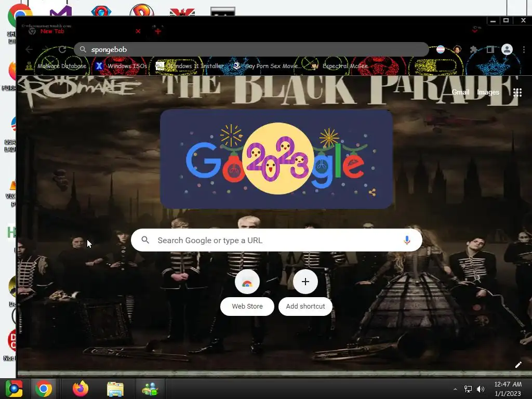Image resolution: width=532 pixels, height=399 pixels.
Task: Open the Chrome three-dot menu
Action: pyautogui.click(x=524, y=49)
